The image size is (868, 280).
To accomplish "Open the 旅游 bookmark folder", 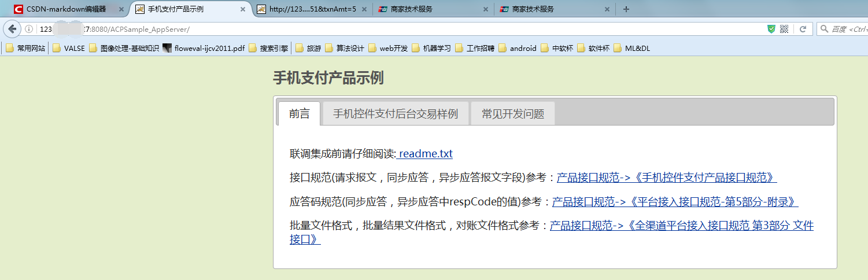I will (308, 49).
